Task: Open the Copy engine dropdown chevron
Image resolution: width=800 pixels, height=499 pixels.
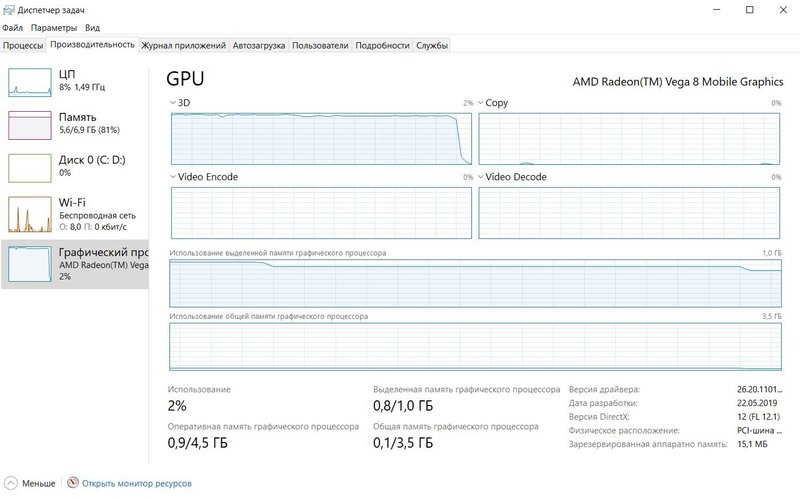Action: click(481, 103)
